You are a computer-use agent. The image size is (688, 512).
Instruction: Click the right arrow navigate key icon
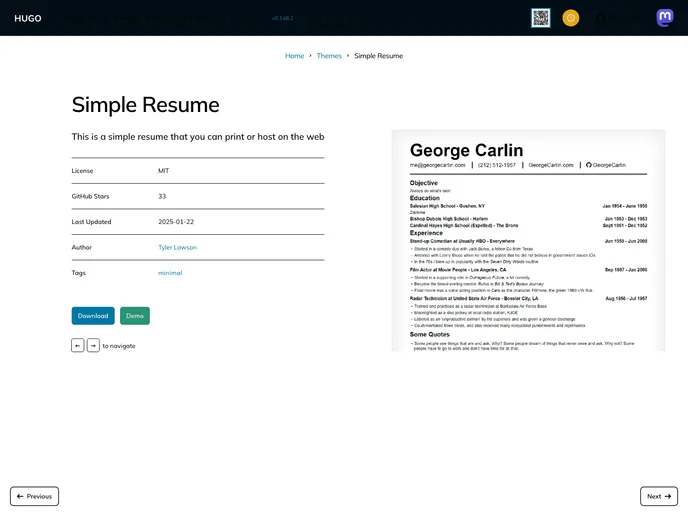coord(93,346)
